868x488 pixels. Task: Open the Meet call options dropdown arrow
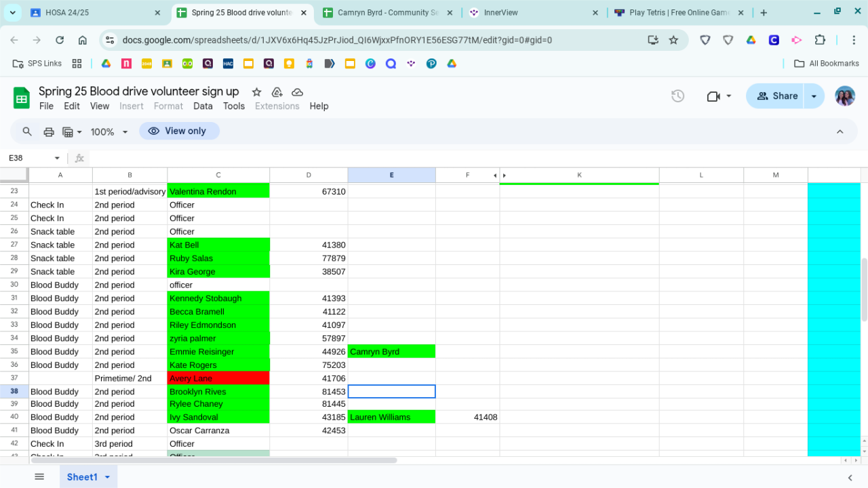pos(729,96)
